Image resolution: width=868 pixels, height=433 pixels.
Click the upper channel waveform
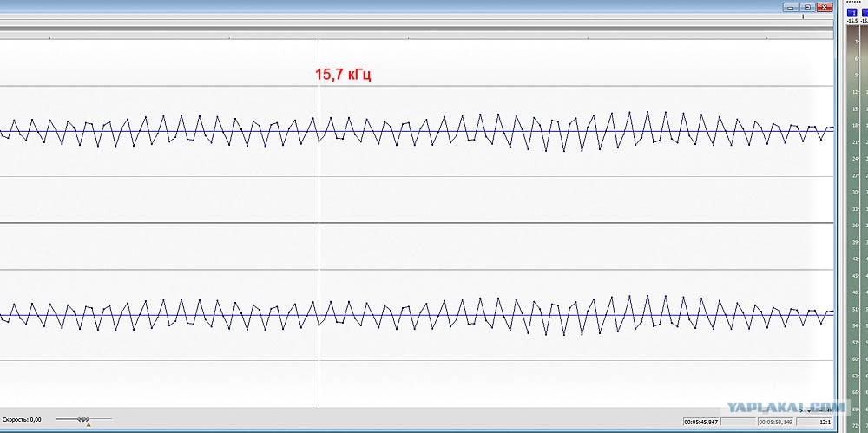tap(417, 131)
